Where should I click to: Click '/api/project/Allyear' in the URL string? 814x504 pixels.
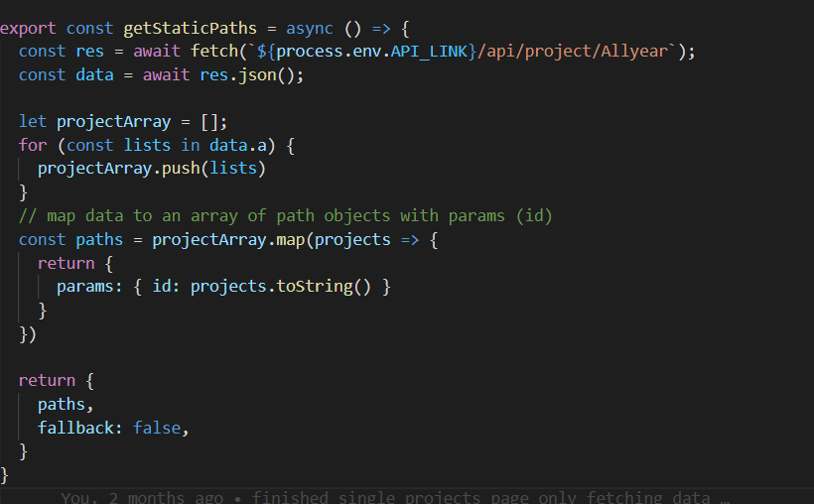[573, 52]
